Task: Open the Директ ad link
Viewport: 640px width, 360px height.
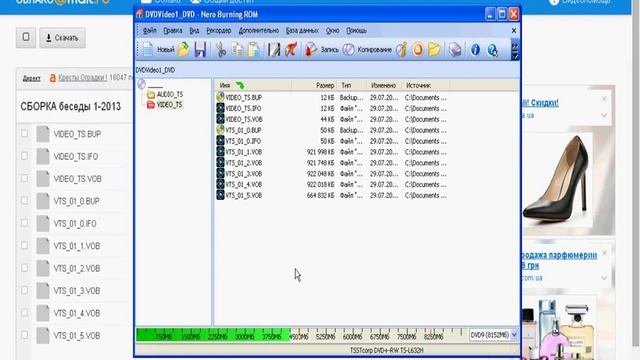Action: click(31, 78)
